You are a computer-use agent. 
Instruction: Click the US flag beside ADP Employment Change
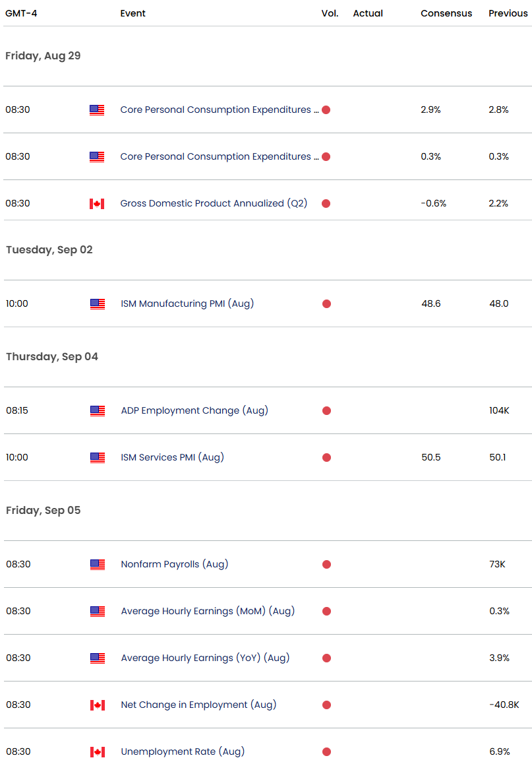(98, 410)
